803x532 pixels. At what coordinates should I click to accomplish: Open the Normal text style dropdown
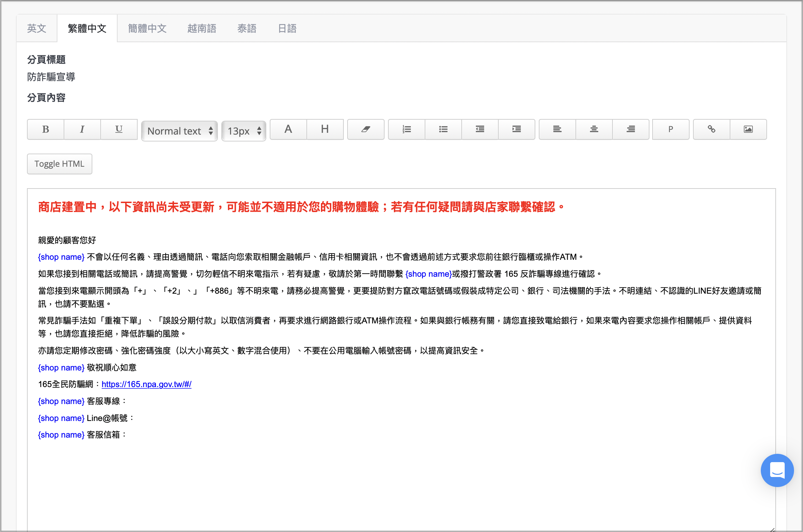[179, 131]
